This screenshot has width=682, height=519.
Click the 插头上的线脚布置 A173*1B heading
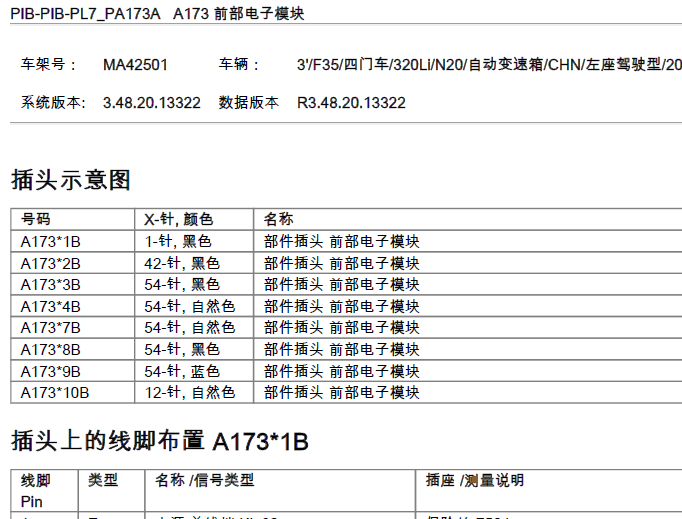coord(160,441)
